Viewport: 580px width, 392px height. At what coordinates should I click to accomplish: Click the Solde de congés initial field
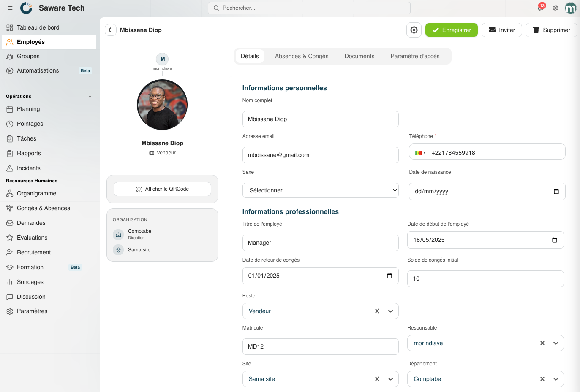(485, 278)
